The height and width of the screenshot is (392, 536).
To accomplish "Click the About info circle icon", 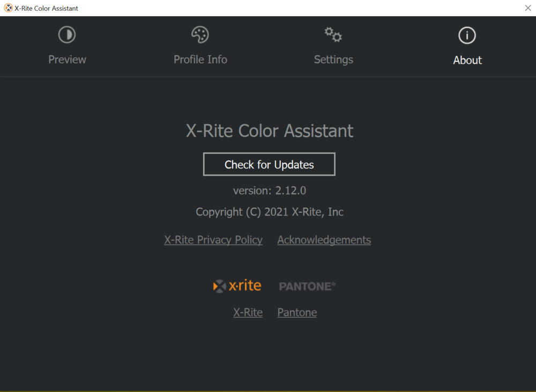I will point(467,35).
